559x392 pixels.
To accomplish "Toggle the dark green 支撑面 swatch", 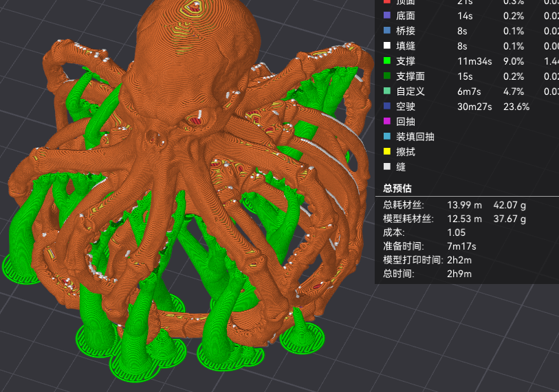I will pyautogui.click(x=387, y=76).
